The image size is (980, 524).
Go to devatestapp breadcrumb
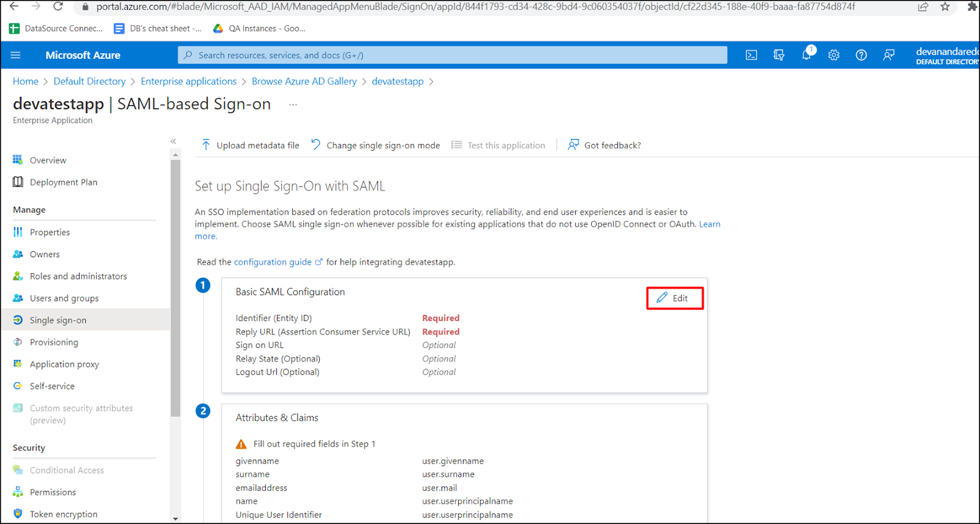point(398,81)
